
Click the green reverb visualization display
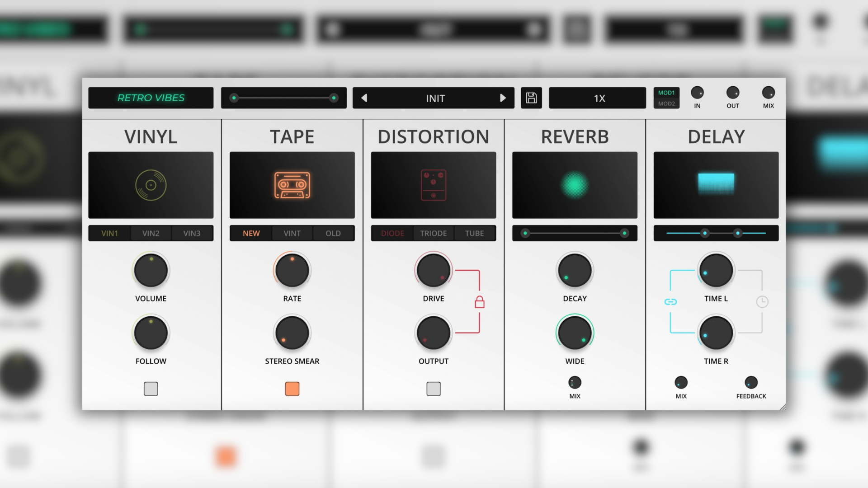coord(574,185)
